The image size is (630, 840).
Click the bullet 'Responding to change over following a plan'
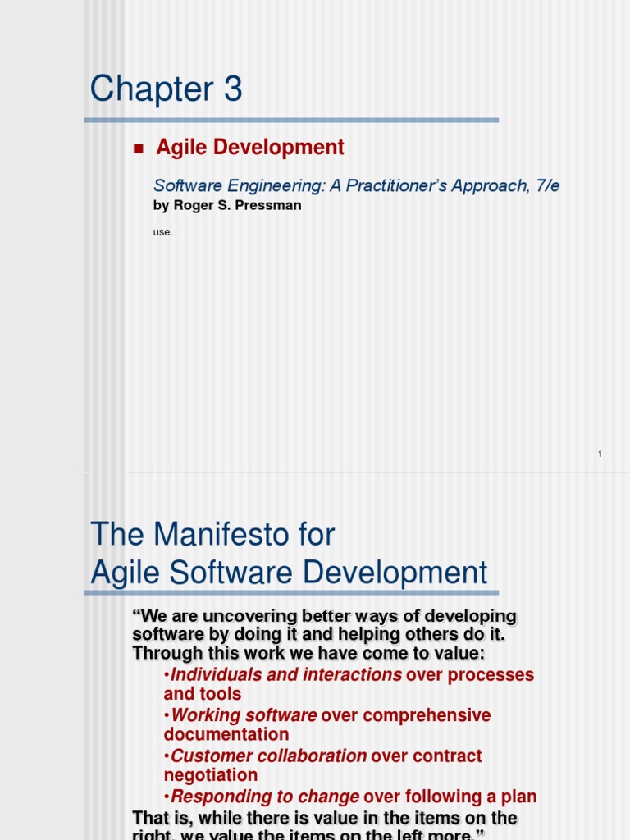click(349, 797)
